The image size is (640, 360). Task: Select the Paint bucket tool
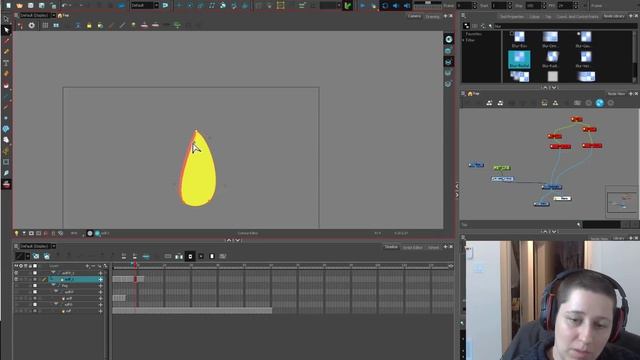(x=6, y=85)
